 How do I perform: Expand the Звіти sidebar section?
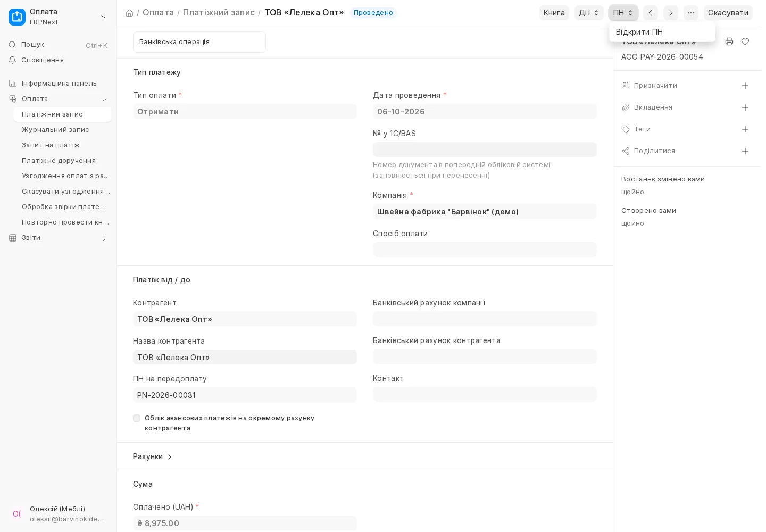tap(104, 239)
